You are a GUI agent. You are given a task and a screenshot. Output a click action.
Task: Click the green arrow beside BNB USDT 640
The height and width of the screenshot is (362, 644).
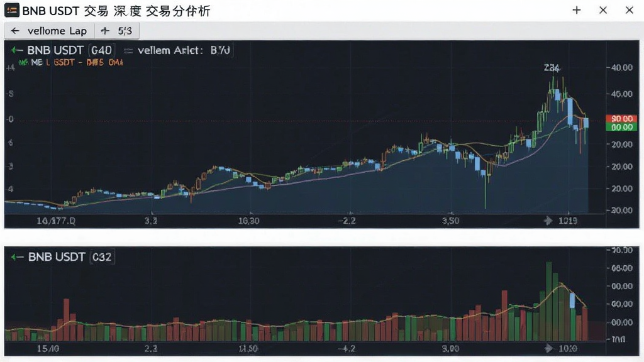[x=17, y=50]
